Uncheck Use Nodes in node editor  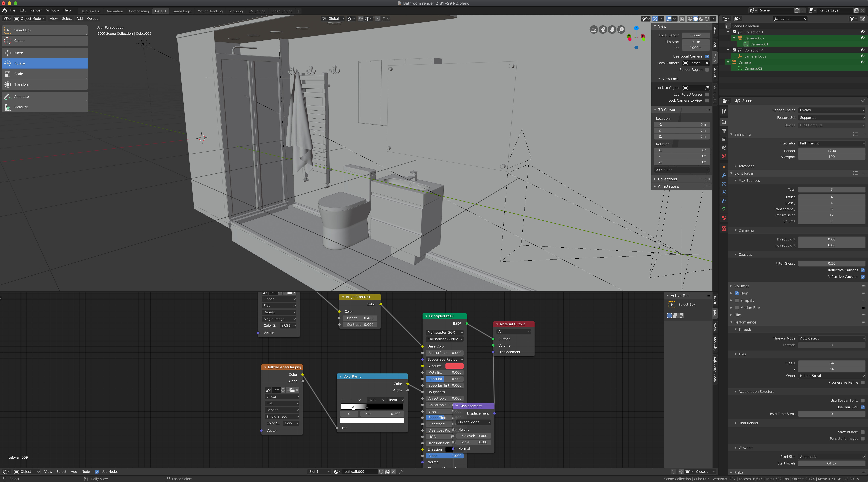click(x=97, y=472)
